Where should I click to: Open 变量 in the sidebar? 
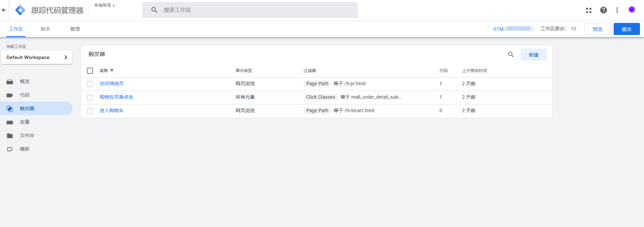pos(25,122)
